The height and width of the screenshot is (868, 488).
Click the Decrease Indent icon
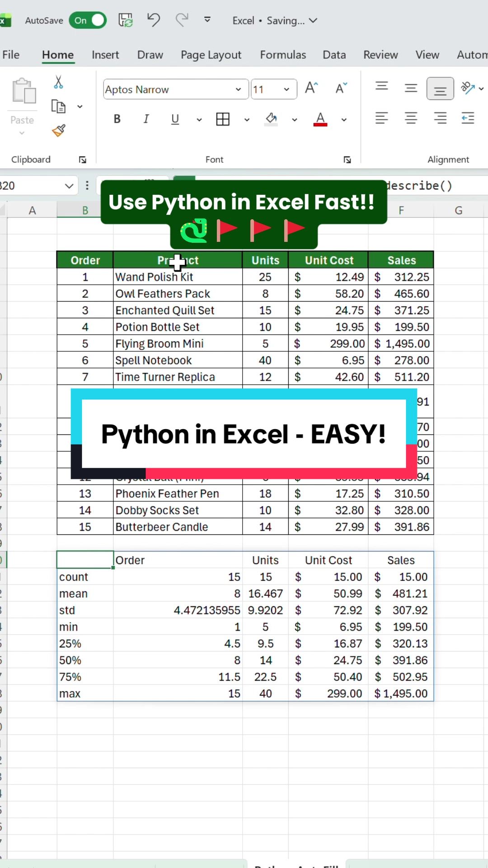coord(468,118)
